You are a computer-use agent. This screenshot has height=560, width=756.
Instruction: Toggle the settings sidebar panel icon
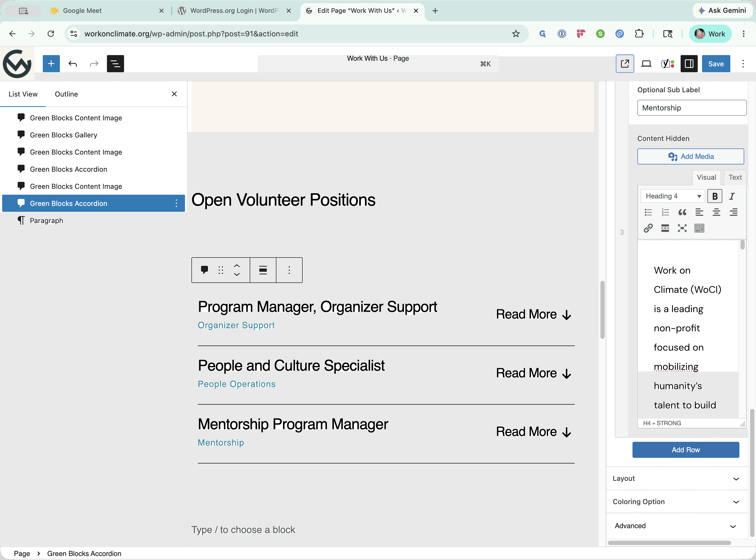click(x=689, y=63)
